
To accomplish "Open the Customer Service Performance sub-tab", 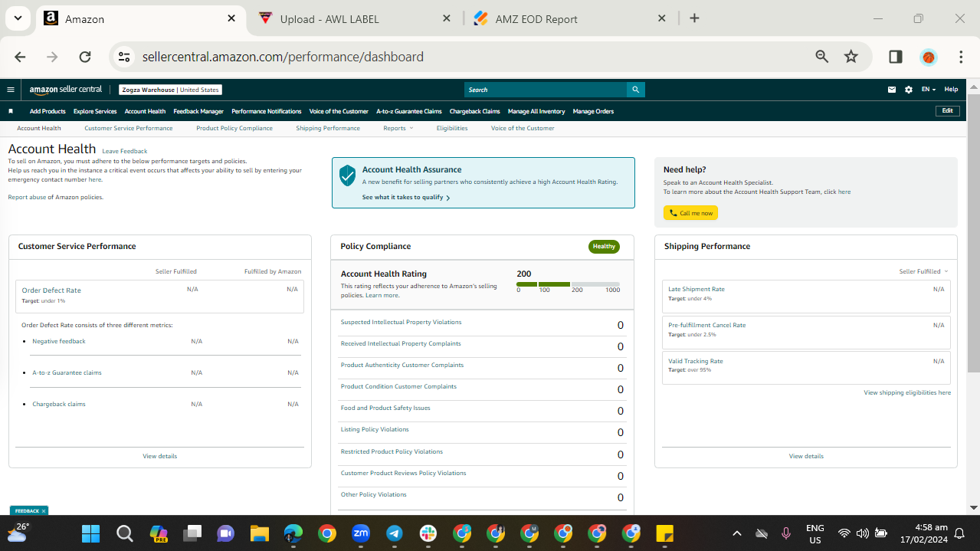I will point(129,128).
